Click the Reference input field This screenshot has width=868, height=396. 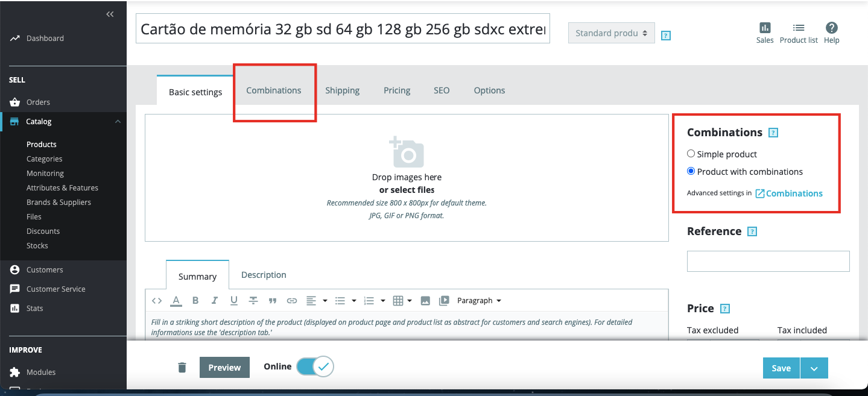pos(768,261)
